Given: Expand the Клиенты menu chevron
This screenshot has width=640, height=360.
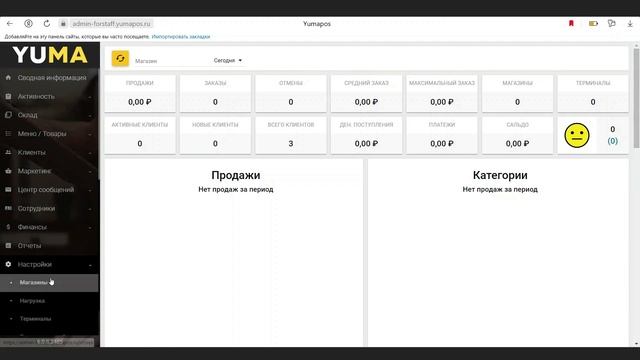Looking at the screenshot, I should [90, 153].
